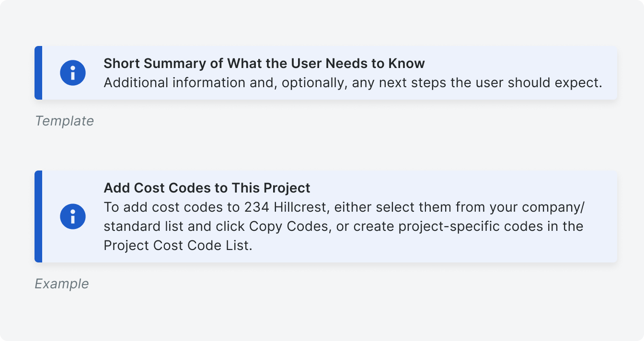Click the blue accent bar on the Template banner

click(38, 73)
